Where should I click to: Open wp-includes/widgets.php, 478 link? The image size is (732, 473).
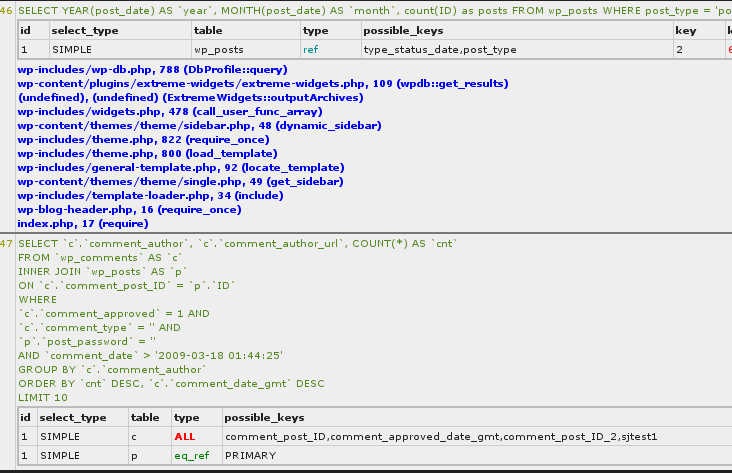point(170,112)
